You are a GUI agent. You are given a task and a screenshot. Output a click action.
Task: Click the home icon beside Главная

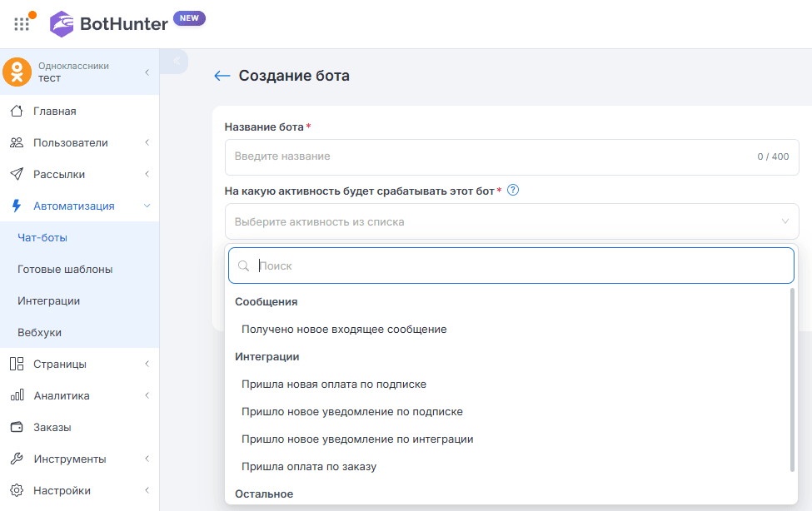(x=17, y=111)
